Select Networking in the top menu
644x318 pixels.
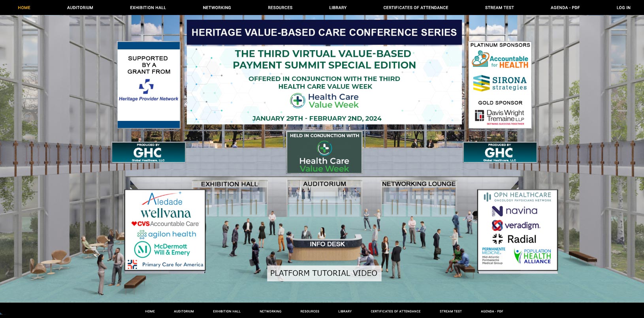217,8
